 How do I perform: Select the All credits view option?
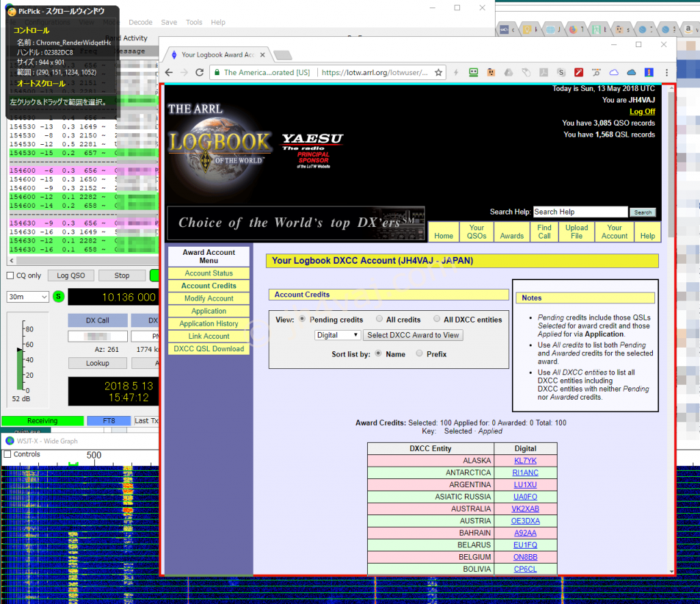pyautogui.click(x=379, y=319)
